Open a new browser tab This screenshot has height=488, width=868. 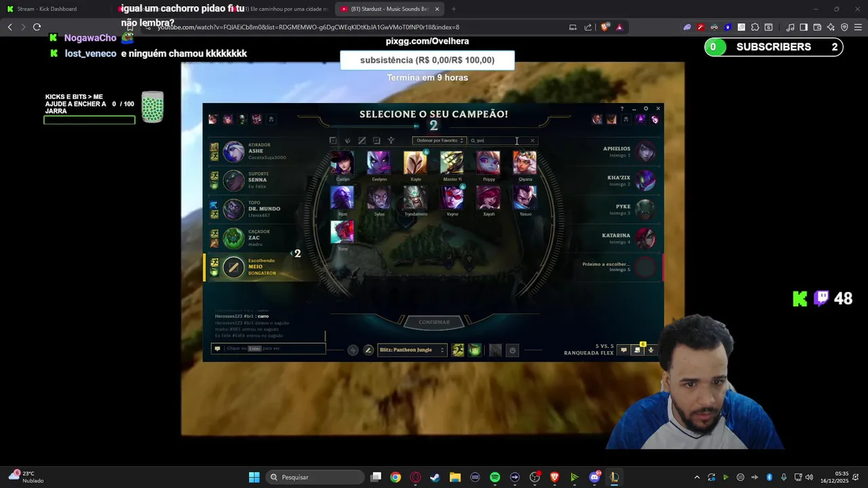[453, 9]
